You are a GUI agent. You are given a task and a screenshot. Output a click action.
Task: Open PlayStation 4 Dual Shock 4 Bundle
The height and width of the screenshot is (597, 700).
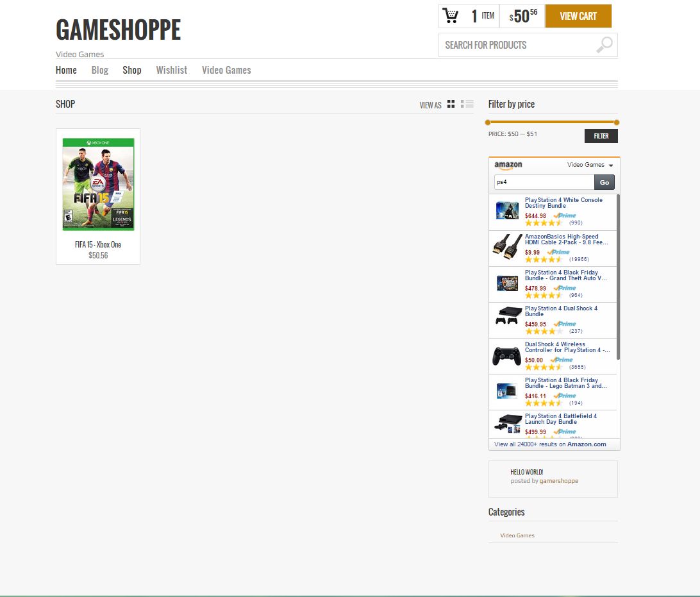561,311
